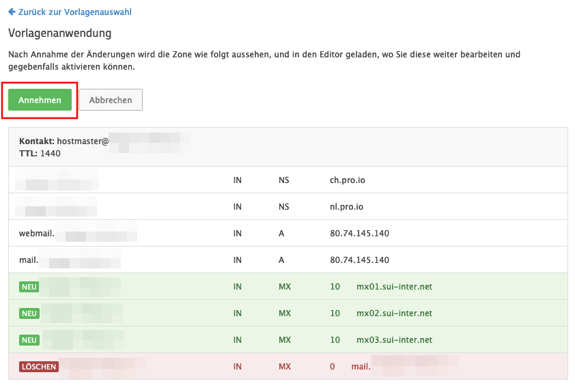This screenshot has height=392, width=575.
Task: Click the mx02.sui-inter.net MX target
Action: (x=394, y=313)
